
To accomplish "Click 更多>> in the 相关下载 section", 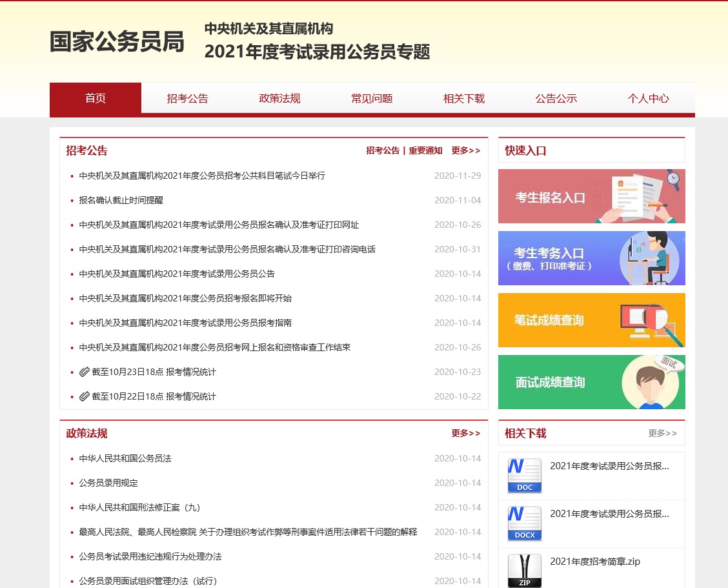I will pyautogui.click(x=662, y=433).
